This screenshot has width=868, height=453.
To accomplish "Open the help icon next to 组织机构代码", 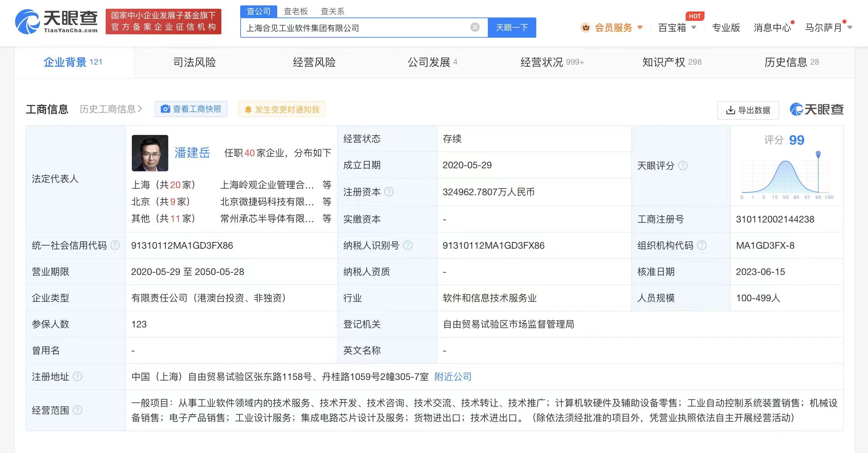I will click(x=701, y=245).
